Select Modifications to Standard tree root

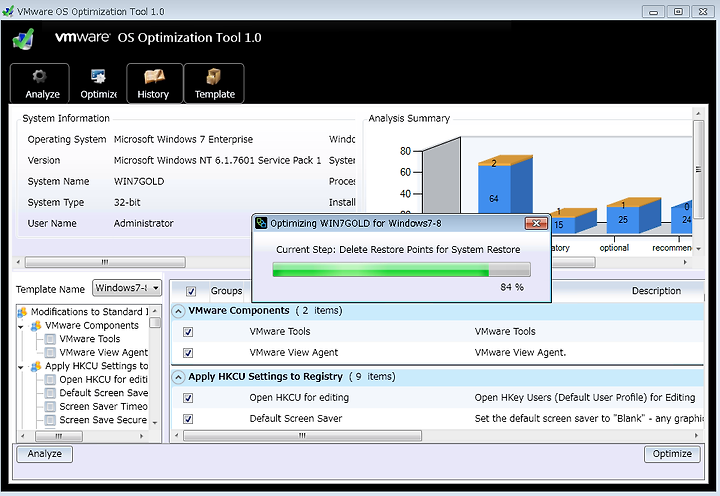(x=89, y=312)
